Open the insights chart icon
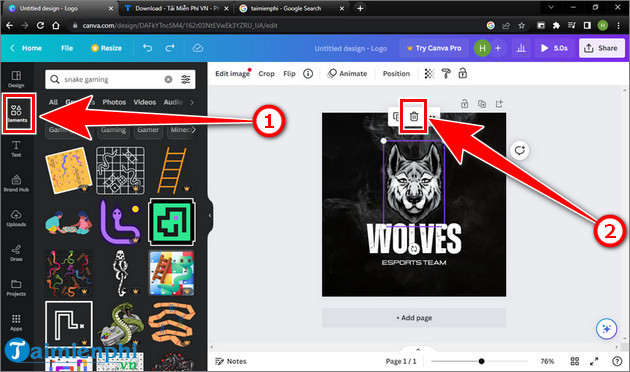 tap(521, 48)
